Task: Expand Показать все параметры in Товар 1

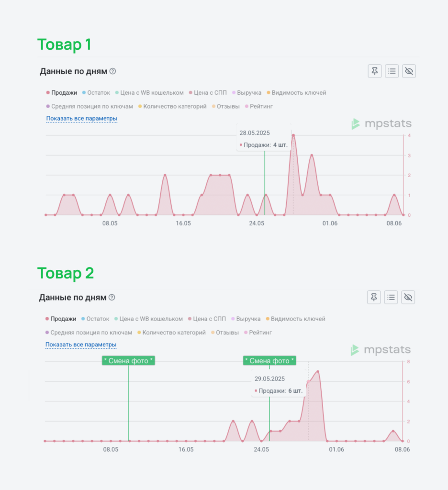Action: (x=82, y=118)
